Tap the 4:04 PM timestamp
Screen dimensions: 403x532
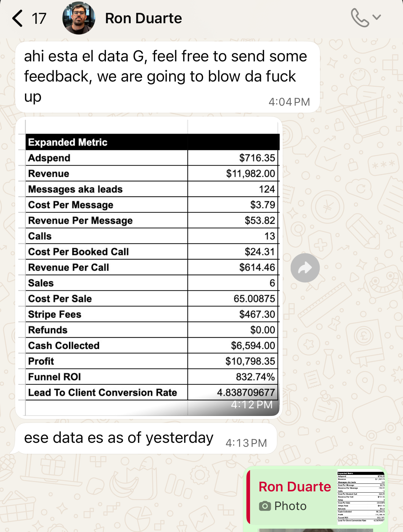coord(289,102)
